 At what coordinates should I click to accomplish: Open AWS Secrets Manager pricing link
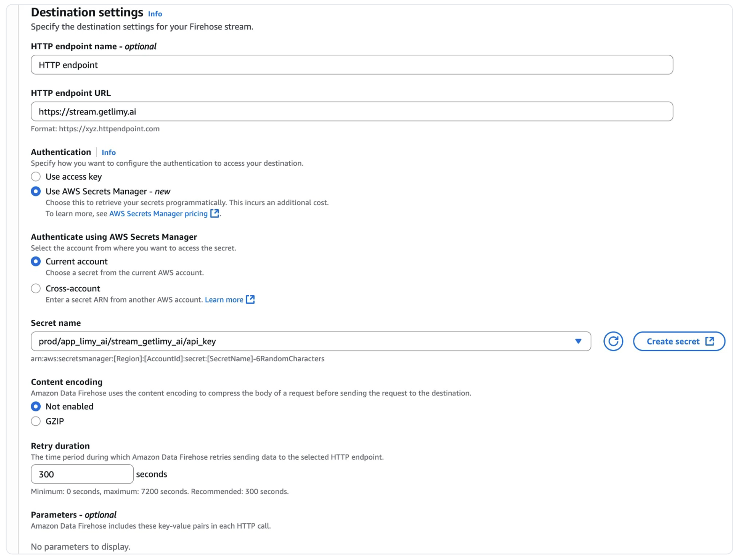click(158, 214)
